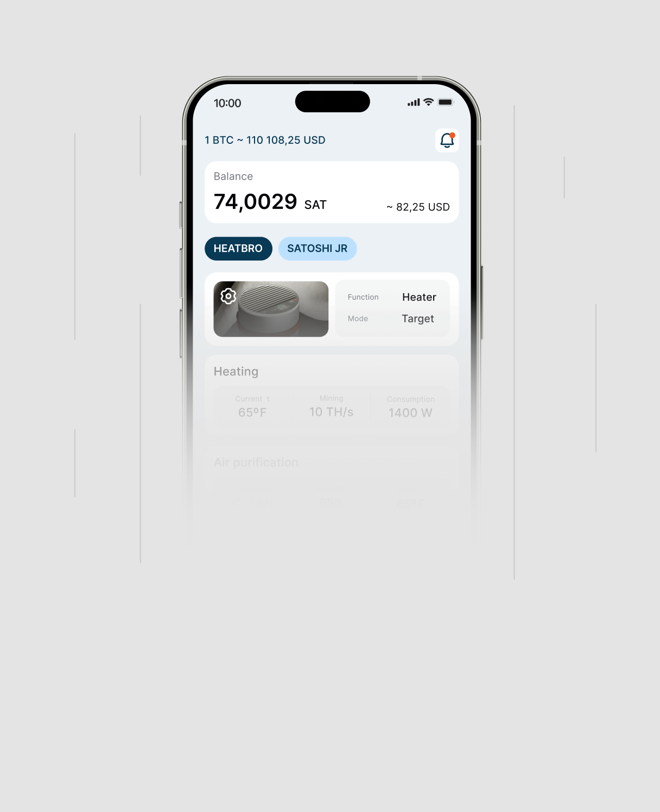
Task: Open device settings gear on heater image
Action: coord(228,296)
